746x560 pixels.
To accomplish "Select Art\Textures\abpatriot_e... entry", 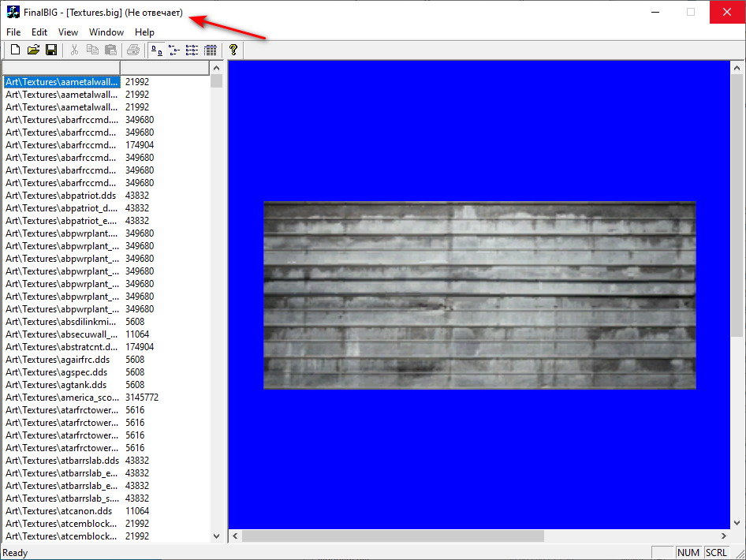I will tap(62, 221).
